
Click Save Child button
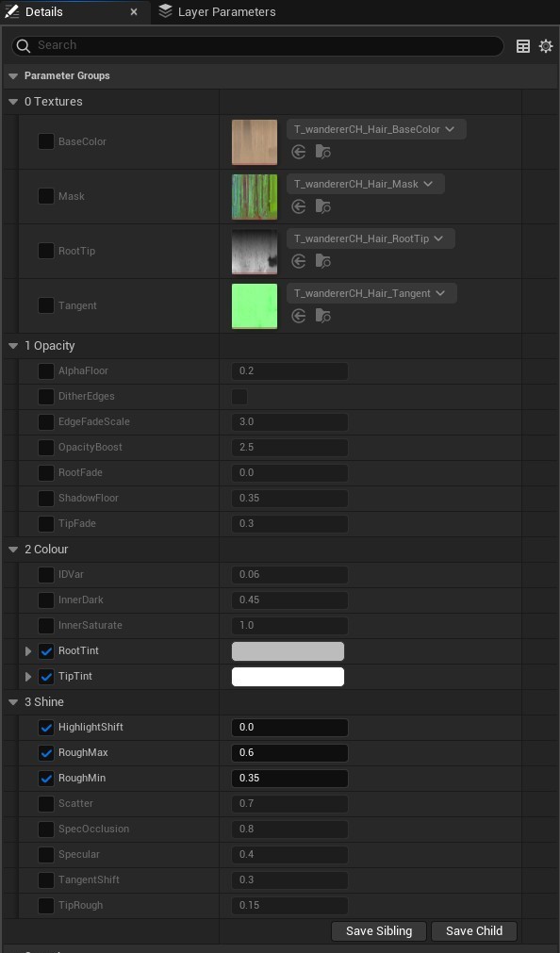pyautogui.click(x=474, y=931)
